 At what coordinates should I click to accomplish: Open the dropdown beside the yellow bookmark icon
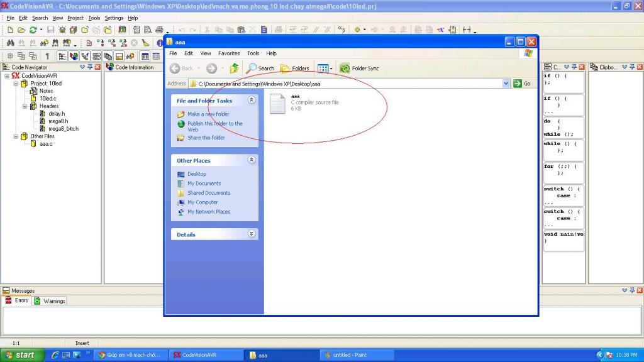pos(365,30)
